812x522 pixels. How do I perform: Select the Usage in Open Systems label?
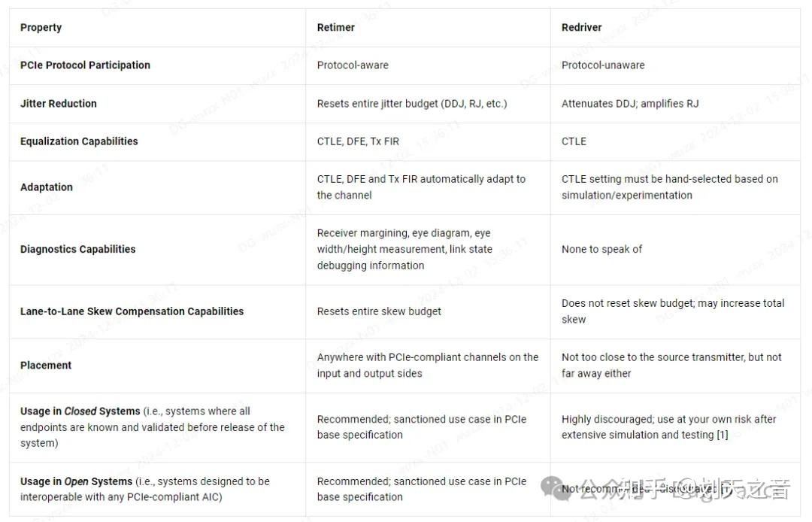coord(76,481)
